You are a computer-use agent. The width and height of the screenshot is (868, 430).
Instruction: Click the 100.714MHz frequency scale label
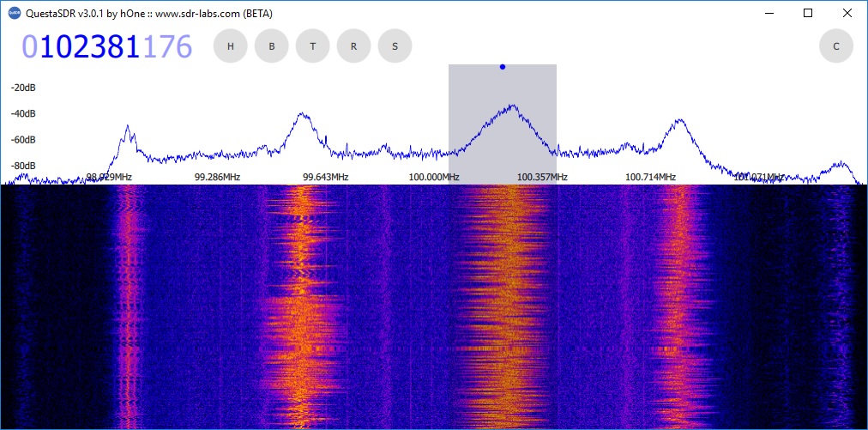point(650,177)
